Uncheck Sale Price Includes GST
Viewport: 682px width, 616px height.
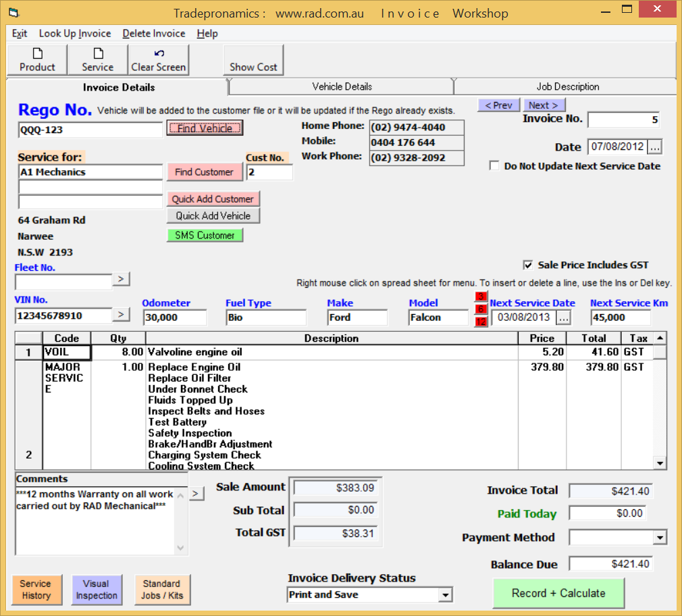(x=528, y=265)
